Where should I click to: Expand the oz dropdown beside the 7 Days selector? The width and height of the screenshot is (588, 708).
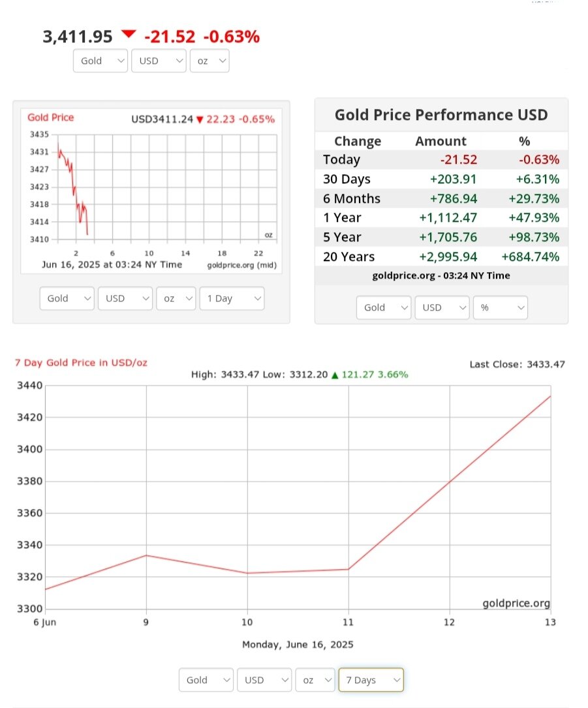[x=315, y=680]
